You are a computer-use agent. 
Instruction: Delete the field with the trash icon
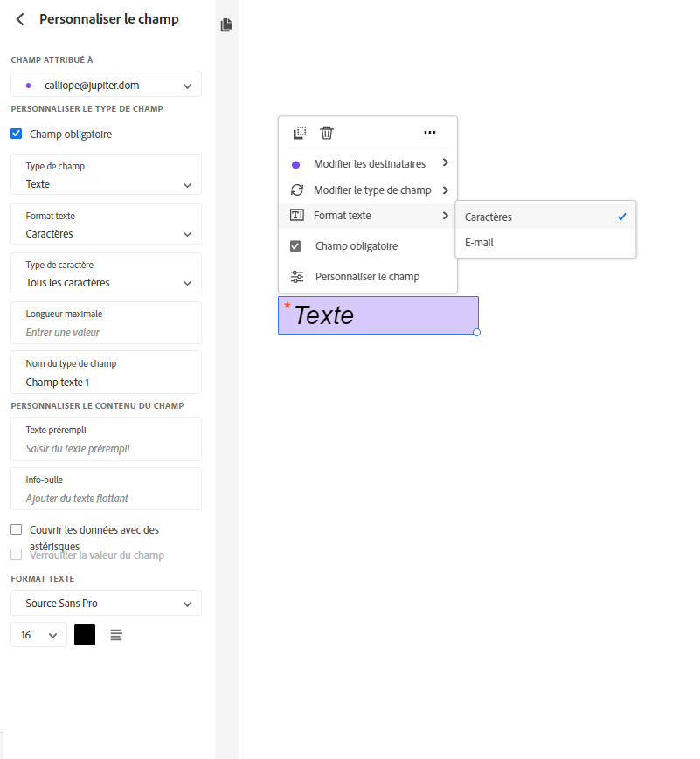click(327, 133)
